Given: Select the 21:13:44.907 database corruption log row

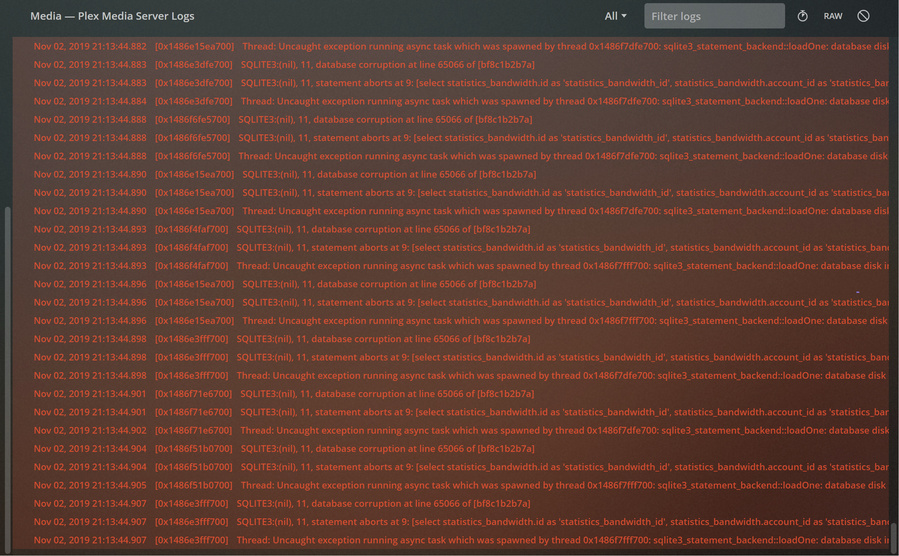Looking at the screenshot, I should pyautogui.click(x=451, y=504).
